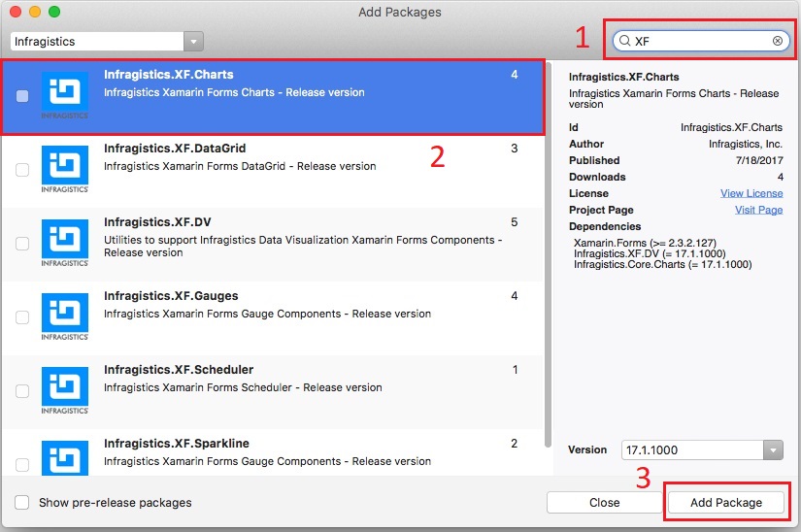Click the Infragistics.XF.Charts package logo icon
801x532 pixels.
[64, 95]
